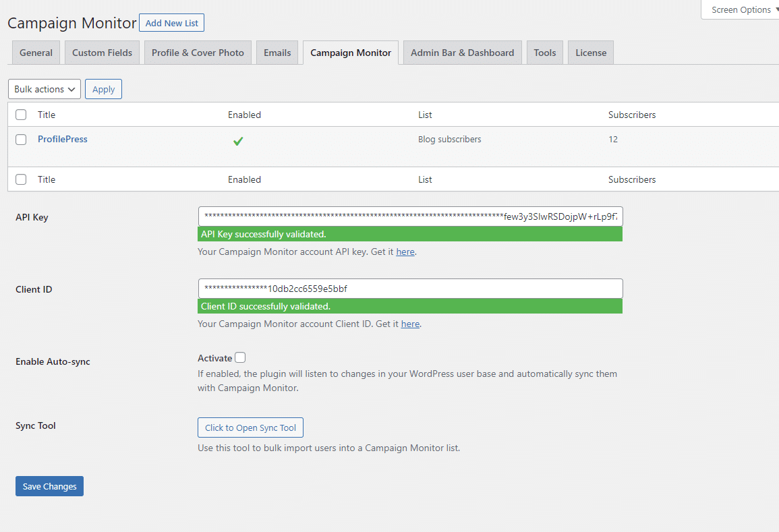Click the bottom List footer header
This screenshot has width=779, height=532.
[x=425, y=179]
